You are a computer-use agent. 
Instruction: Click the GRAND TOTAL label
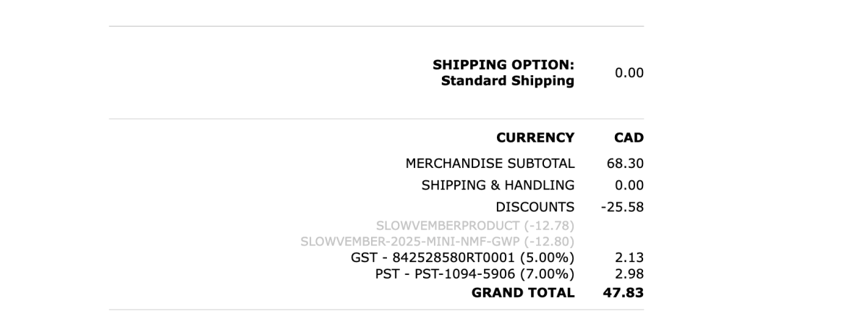pyautogui.click(x=522, y=293)
